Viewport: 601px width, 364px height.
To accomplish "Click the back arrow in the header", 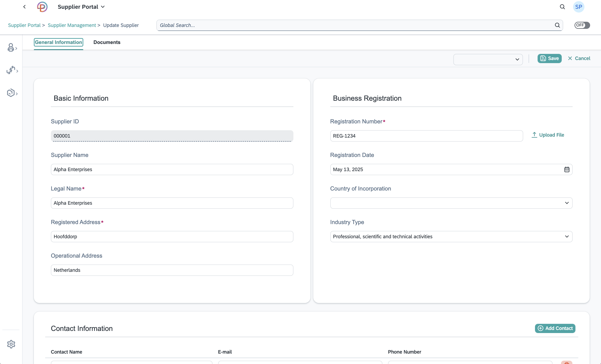I will [24, 7].
